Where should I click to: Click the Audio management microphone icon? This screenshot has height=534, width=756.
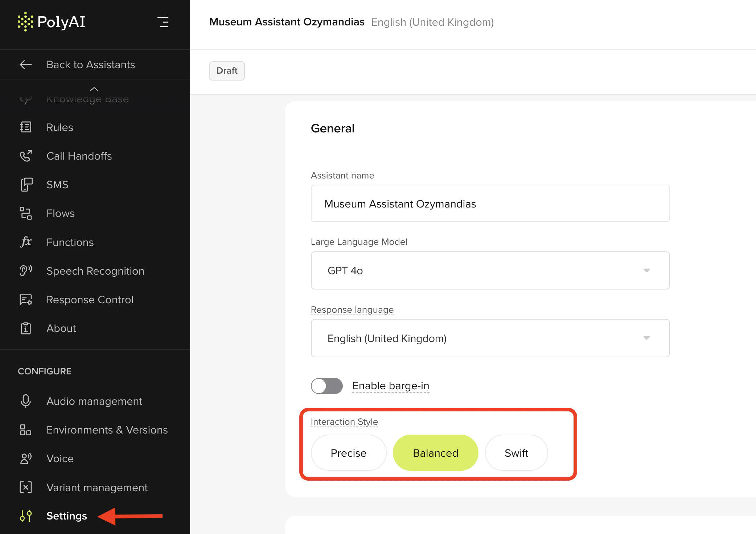click(x=26, y=401)
